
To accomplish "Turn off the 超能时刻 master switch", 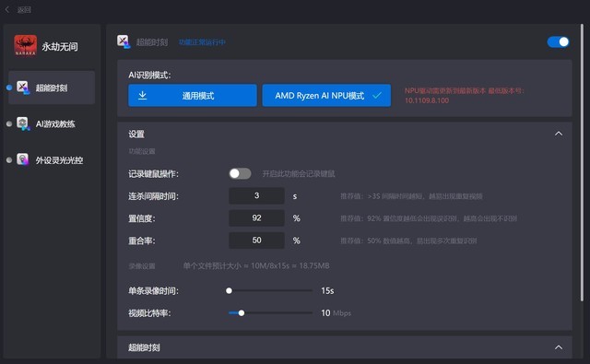I will (x=558, y=41).
